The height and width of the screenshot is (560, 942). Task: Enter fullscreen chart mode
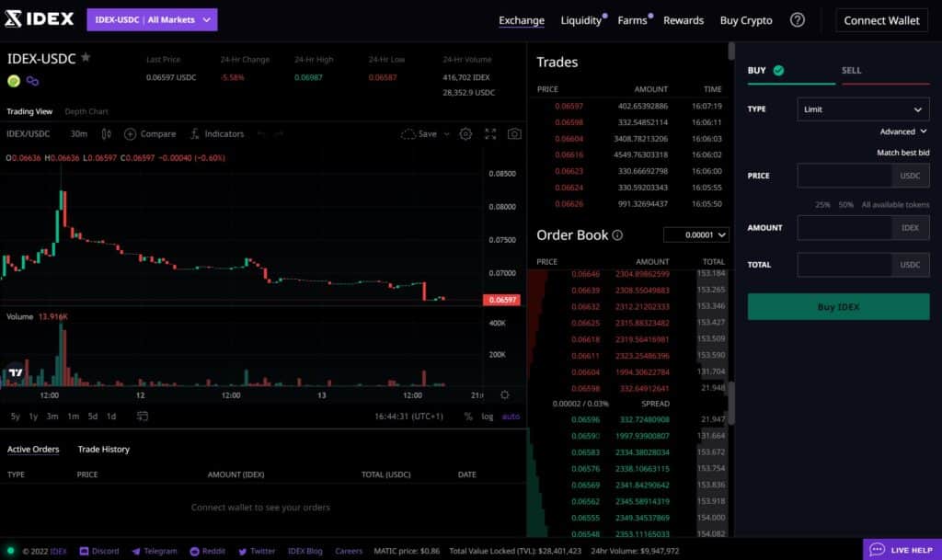490,133
